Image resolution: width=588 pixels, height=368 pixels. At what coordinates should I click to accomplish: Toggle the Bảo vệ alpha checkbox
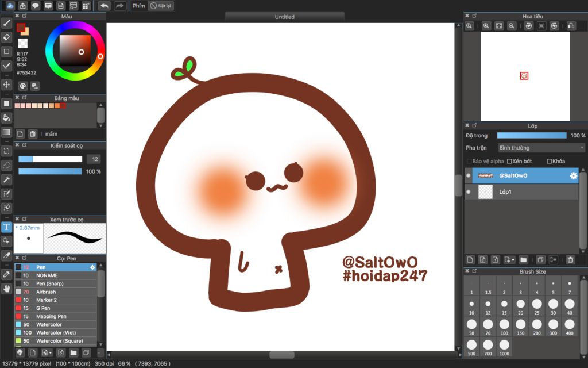(x=469, y=161)
